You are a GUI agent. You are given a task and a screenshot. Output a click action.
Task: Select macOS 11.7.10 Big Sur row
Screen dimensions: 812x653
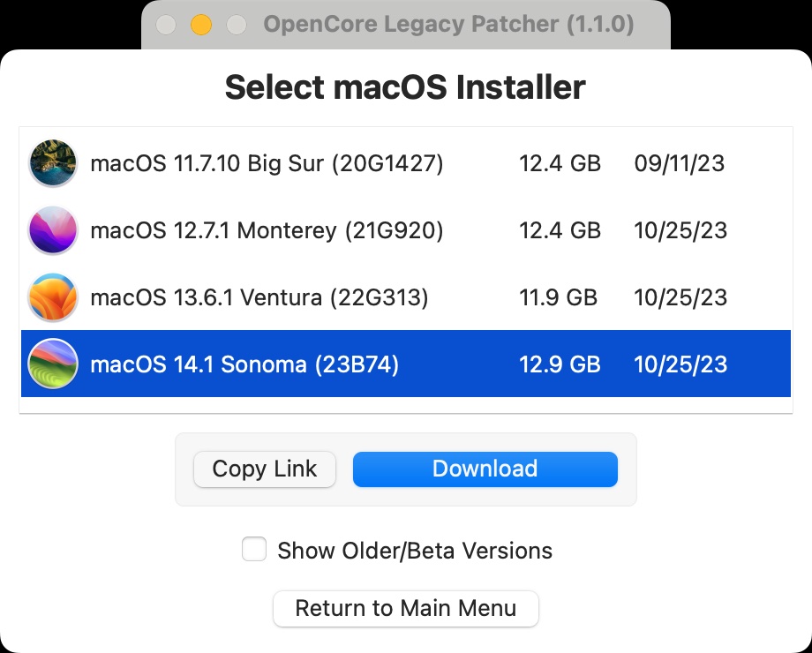point(406,163)
